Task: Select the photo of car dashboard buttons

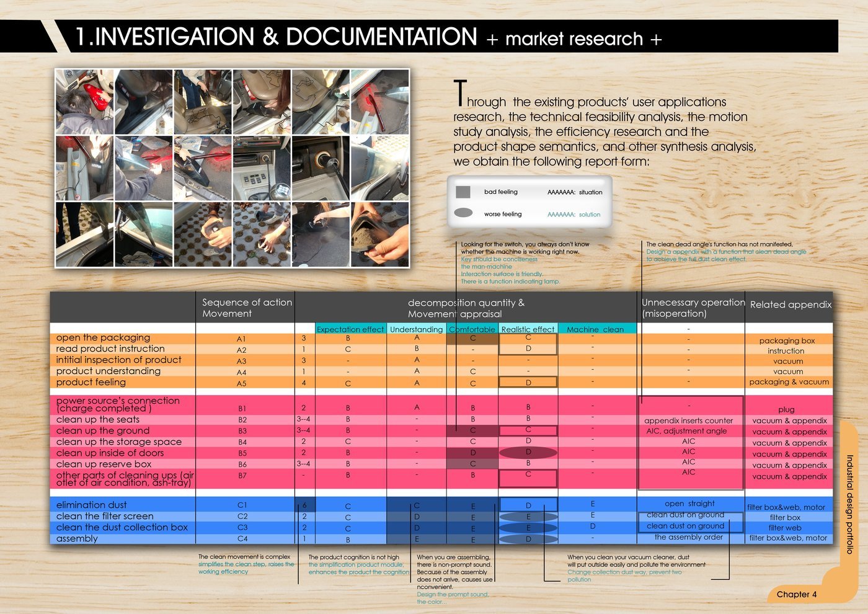Action: point(261,168)
